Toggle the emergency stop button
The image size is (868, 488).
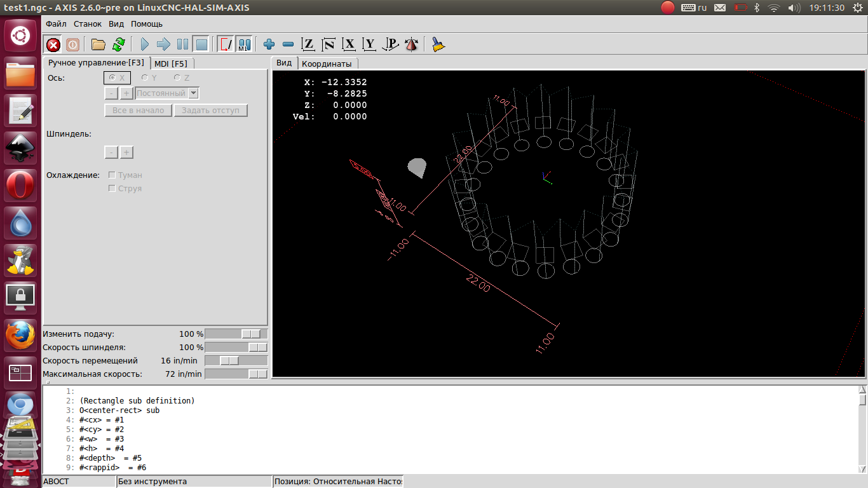[x=53, y=44]
